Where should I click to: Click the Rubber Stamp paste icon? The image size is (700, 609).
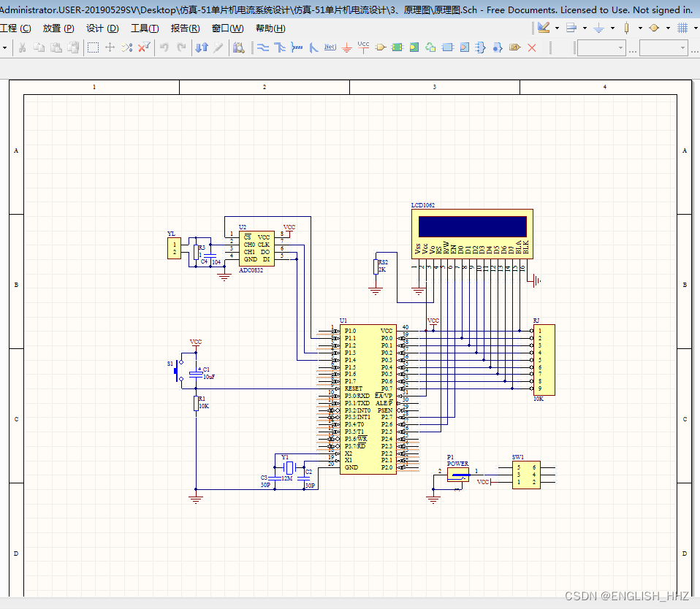pos(73,47)
